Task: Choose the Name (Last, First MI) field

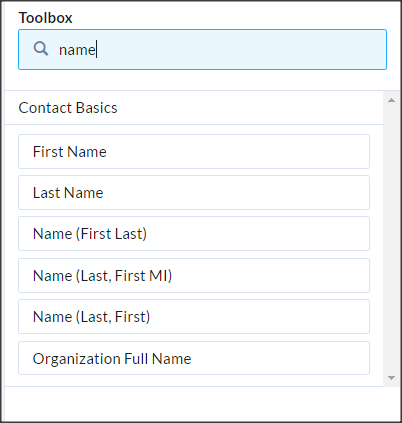Action: pos(194,276)
